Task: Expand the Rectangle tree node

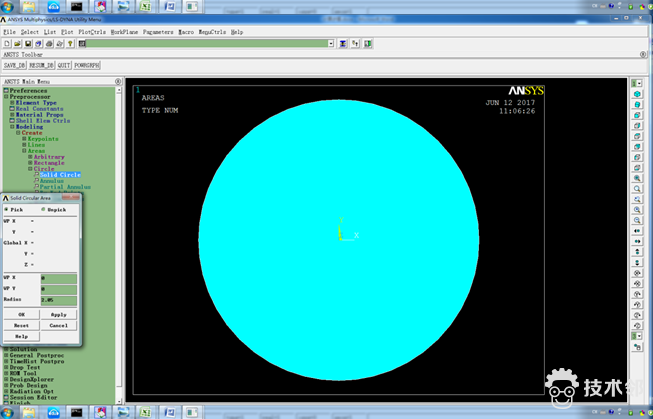Action: (x=30, y=163)
